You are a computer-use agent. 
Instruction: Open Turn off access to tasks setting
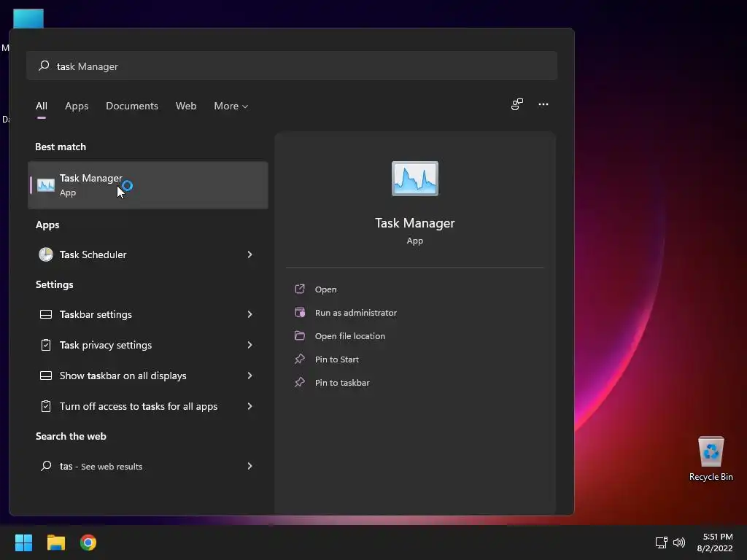(x=147, y=406)
